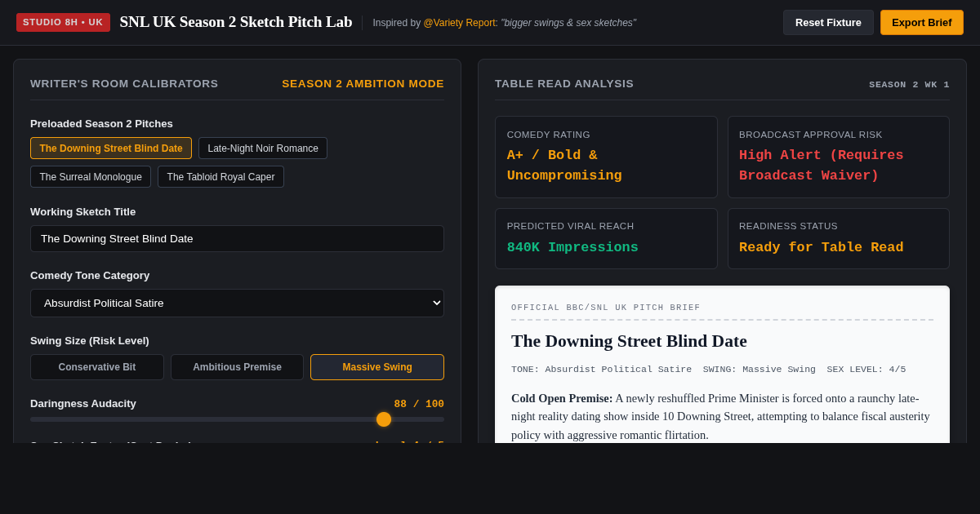Adjust the Daringness Audacity slider
The height and width of the screenshot is (514, 980).
point(237,419)
